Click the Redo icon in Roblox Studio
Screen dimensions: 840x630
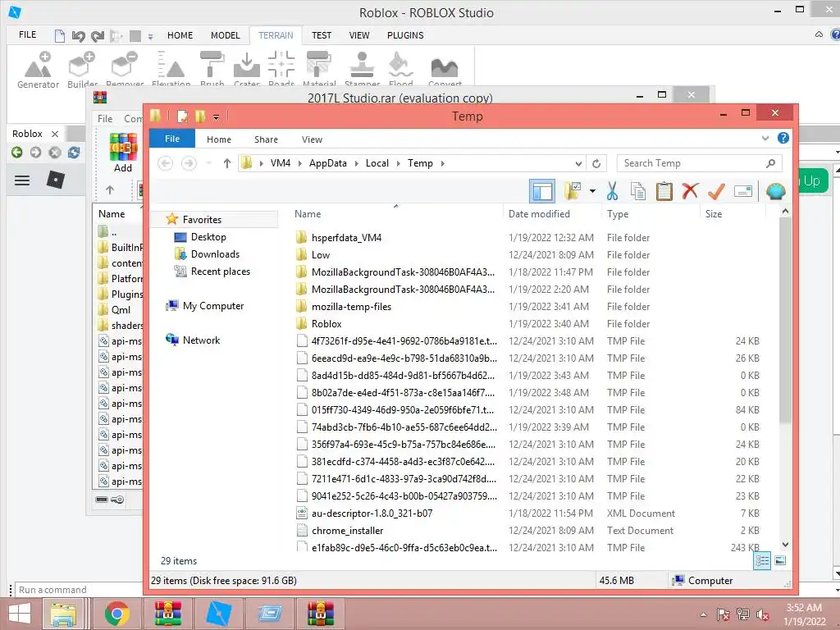tap(98, 36)
